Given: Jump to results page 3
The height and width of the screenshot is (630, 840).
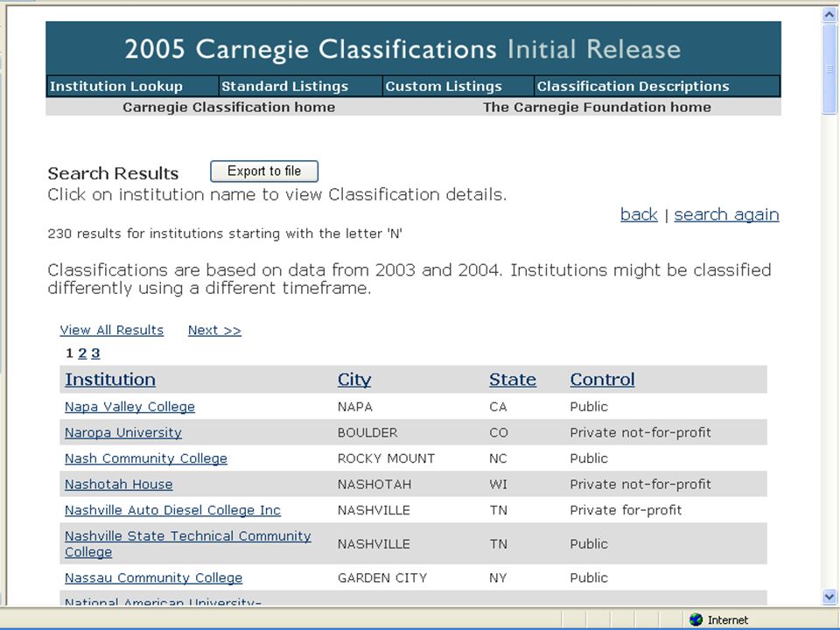Looking at the screenshot, I should (x=95, y=353).
